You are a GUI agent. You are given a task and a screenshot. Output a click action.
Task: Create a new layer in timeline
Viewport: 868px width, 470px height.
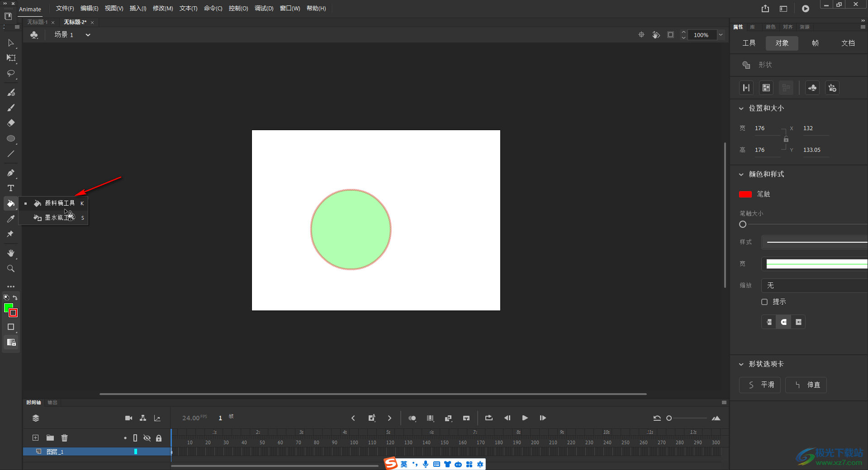pyautogui.click(x=35, y=437)
